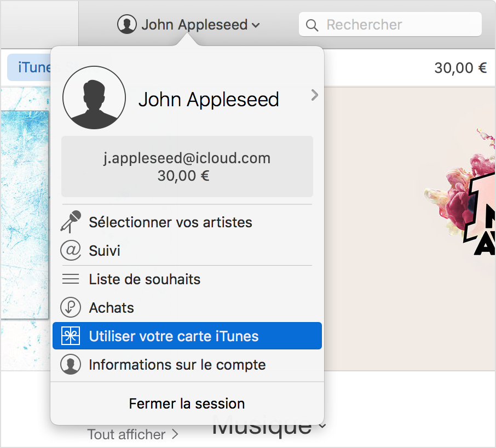Expand the Musique dropdown at bottom
This screenshot has height=448, width=496.
tap(322, 425)
